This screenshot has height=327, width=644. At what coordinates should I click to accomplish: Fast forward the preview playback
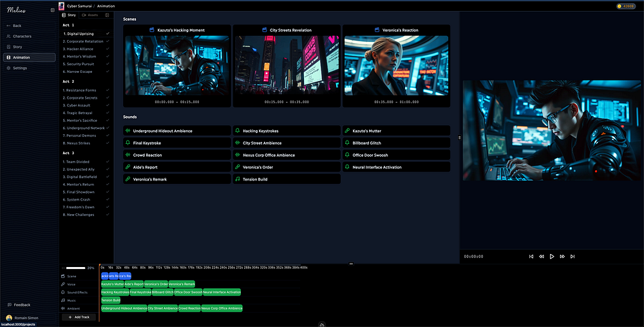pyautogui.click(x=562, y=256)
